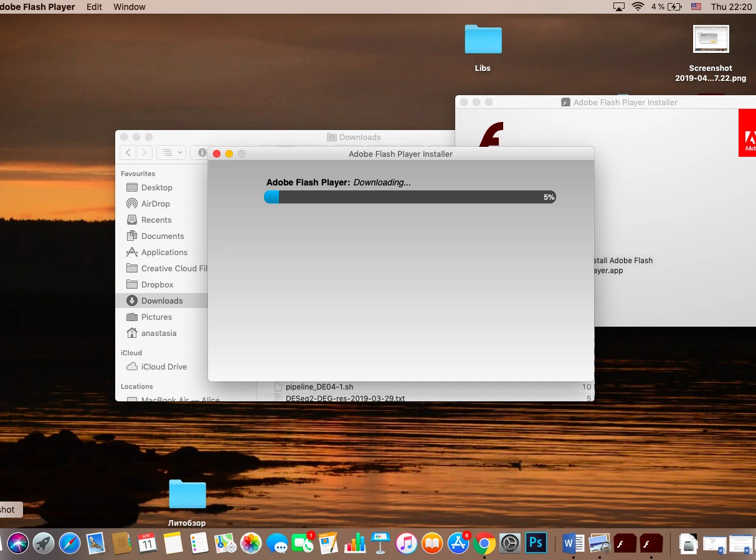The height and width of the screenshot is (560, 756).
Task: Open the Adobe Flash Player app menu
Action: [37, 7]
